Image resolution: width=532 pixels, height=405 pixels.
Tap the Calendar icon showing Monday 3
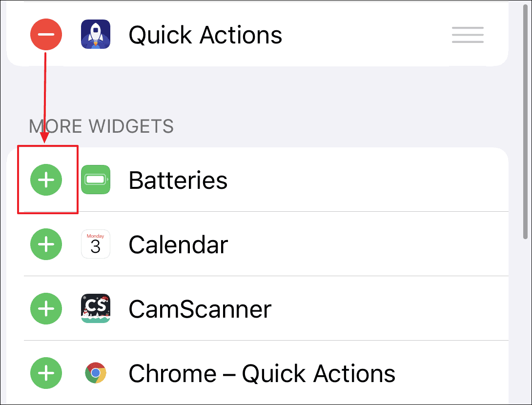click(96, 244)
